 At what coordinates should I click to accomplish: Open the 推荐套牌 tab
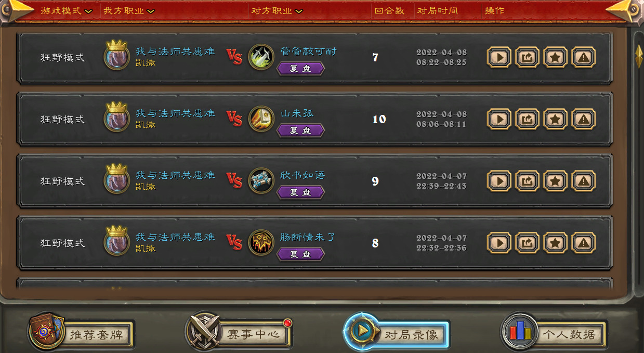pyautogui.click(x=82, y=333)
